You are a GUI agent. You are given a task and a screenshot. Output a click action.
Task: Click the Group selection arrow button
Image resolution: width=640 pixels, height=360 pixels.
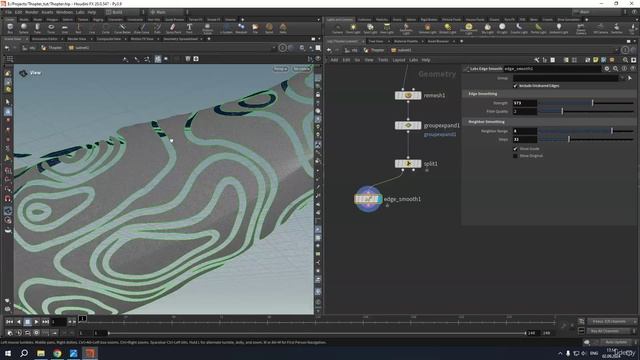pyautogui.click(x=630, y=78)
